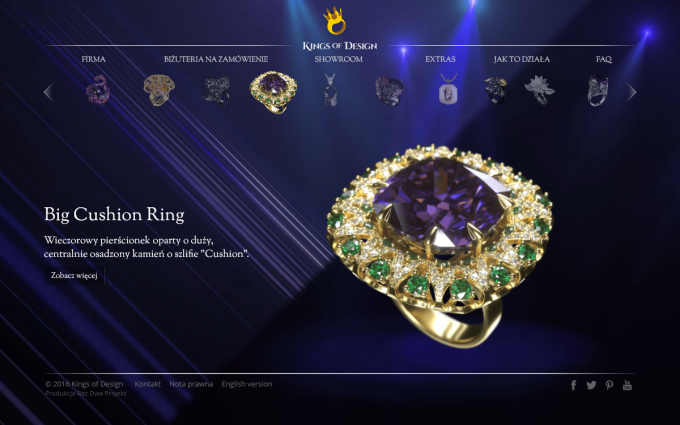Screen dimensions: 680x425
Task: Open the FAQ menu item
Action: (604, 59)
